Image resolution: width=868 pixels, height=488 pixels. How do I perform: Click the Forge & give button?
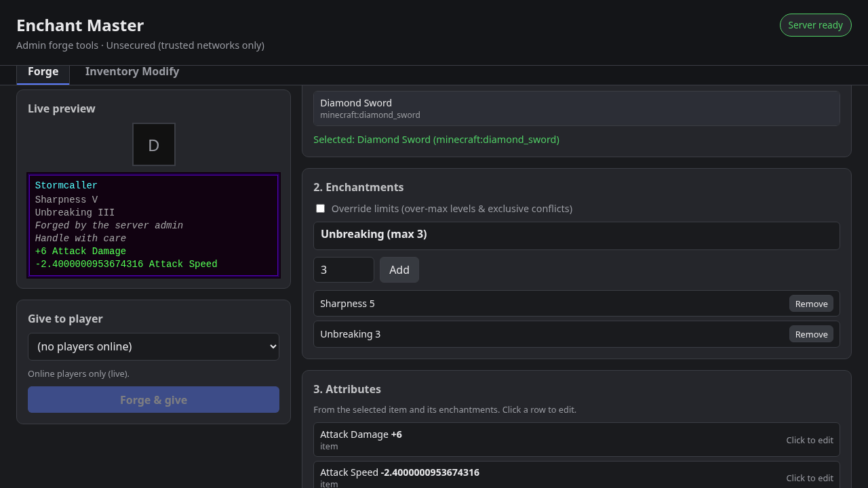point(153,400)
